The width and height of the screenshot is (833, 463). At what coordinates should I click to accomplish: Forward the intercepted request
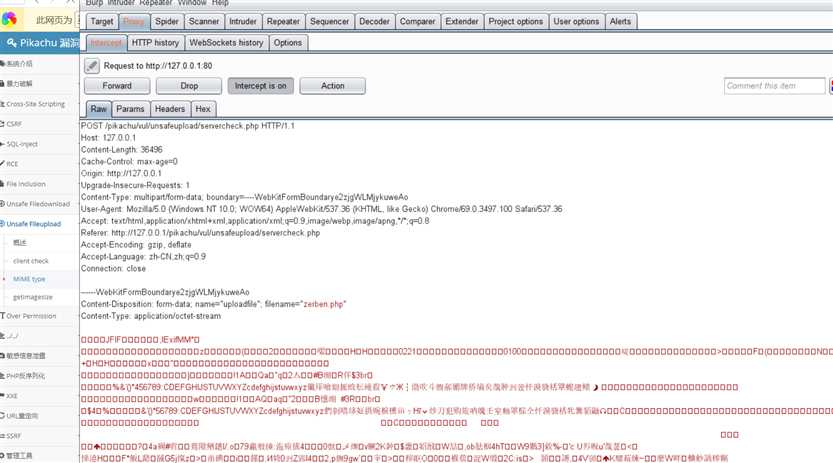click(x=117, y=86)
